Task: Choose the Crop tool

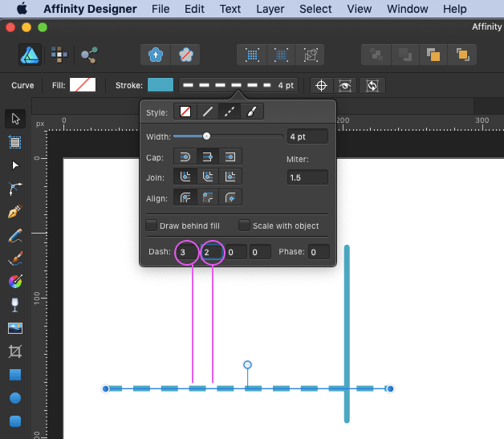Action: (x=14, y=352)
